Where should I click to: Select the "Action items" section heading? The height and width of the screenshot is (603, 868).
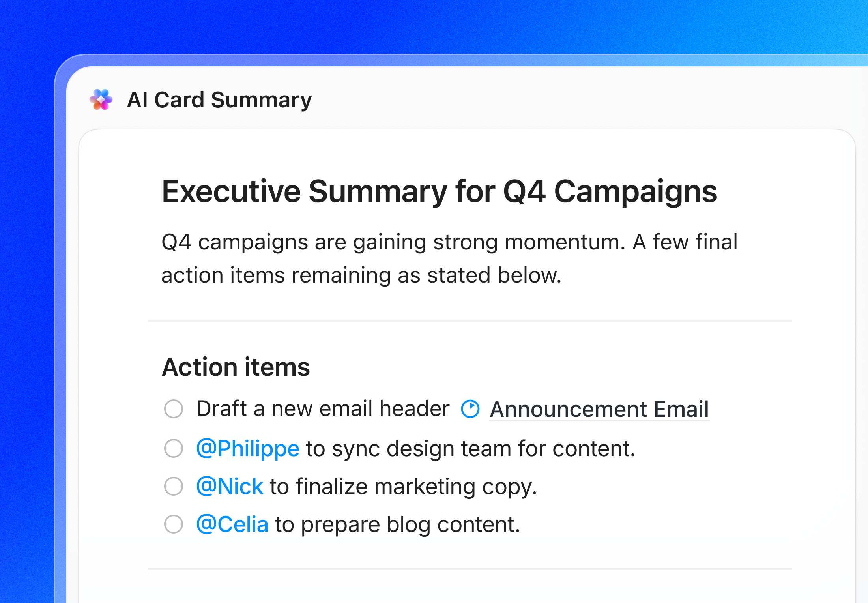pos(236,367)
